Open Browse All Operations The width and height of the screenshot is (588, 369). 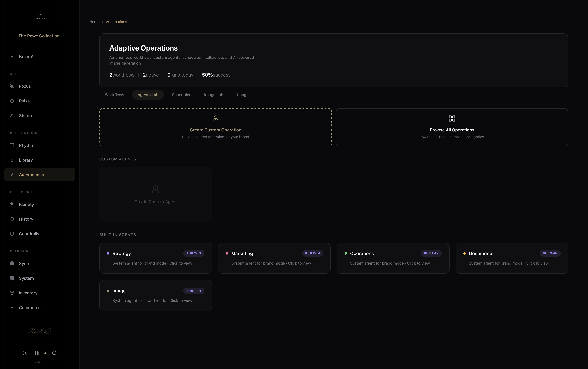pyautogui.click(x=452, y=127)
